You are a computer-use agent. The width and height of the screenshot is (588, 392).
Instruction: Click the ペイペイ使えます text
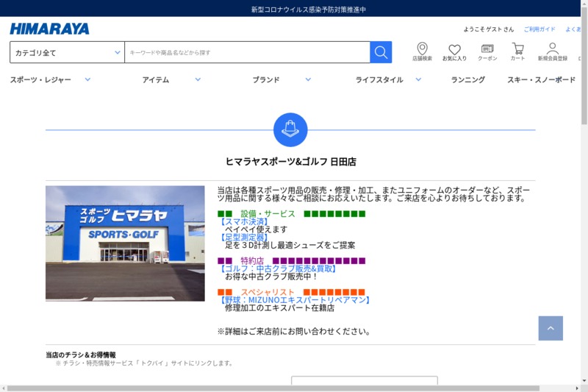[256, 229]
